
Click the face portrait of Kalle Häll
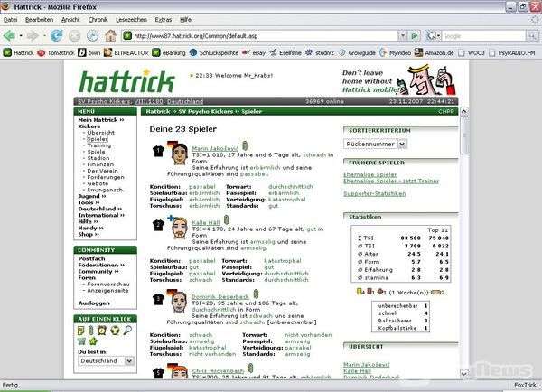tap(180, 229)
